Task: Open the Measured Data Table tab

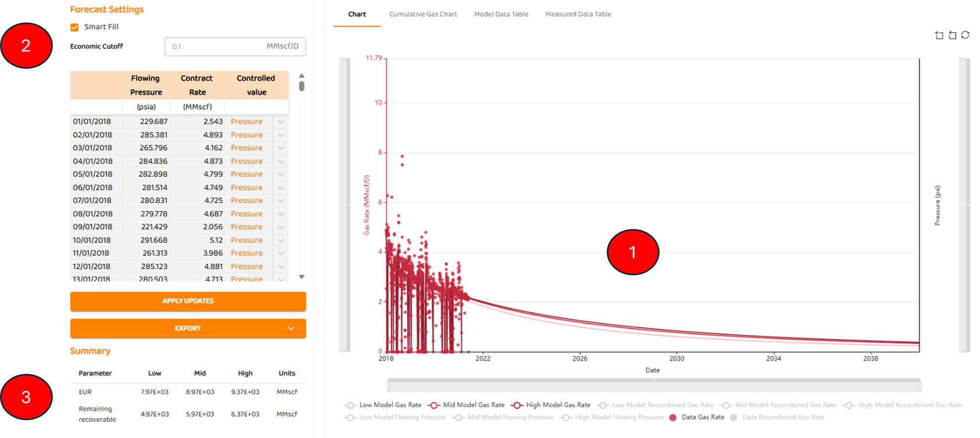Action: tap(578, 14)
